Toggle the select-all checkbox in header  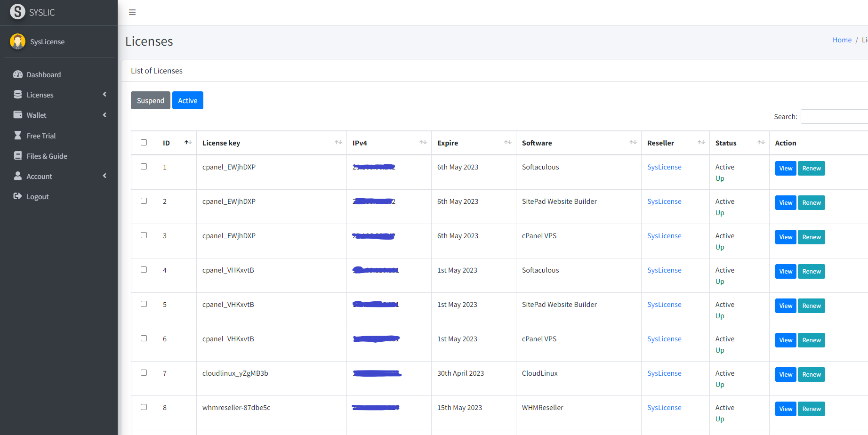point(144,143)
